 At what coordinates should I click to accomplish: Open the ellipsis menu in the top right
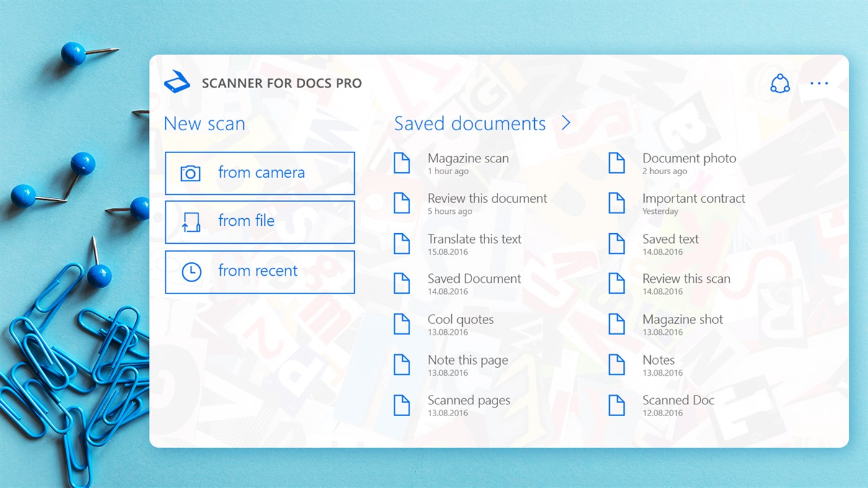(x=820, y=82)
